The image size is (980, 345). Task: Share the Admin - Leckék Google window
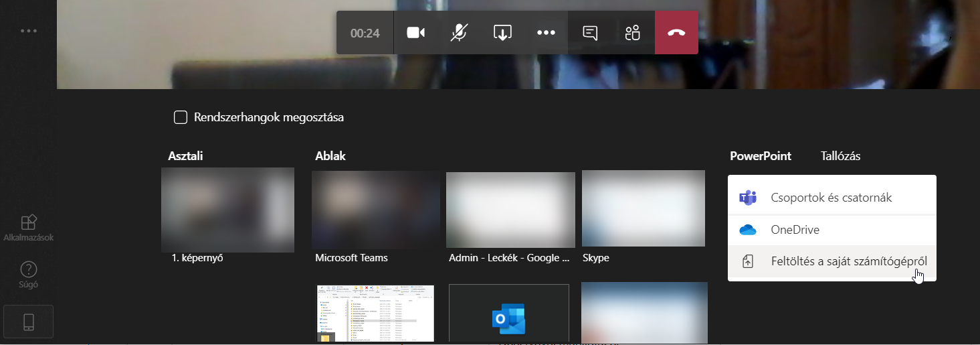tap(510, 210)
